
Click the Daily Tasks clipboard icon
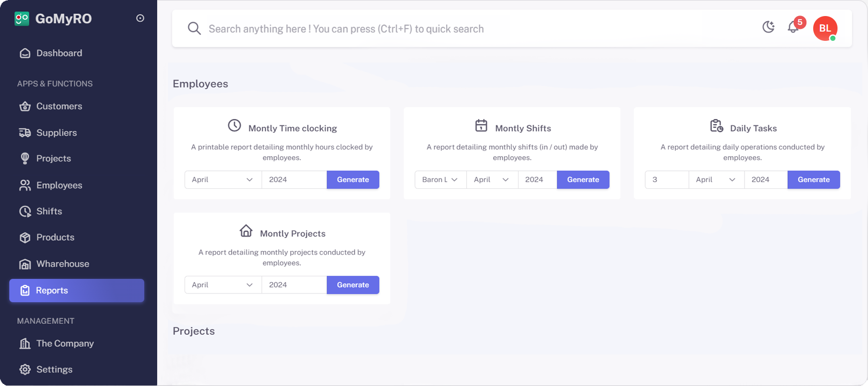click(717, 126)
